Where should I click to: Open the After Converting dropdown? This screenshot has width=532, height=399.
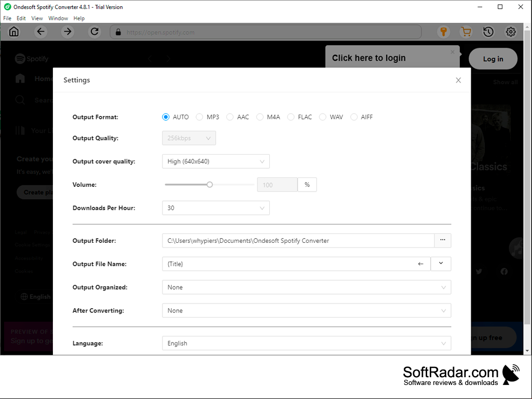[x=306, y=310]
